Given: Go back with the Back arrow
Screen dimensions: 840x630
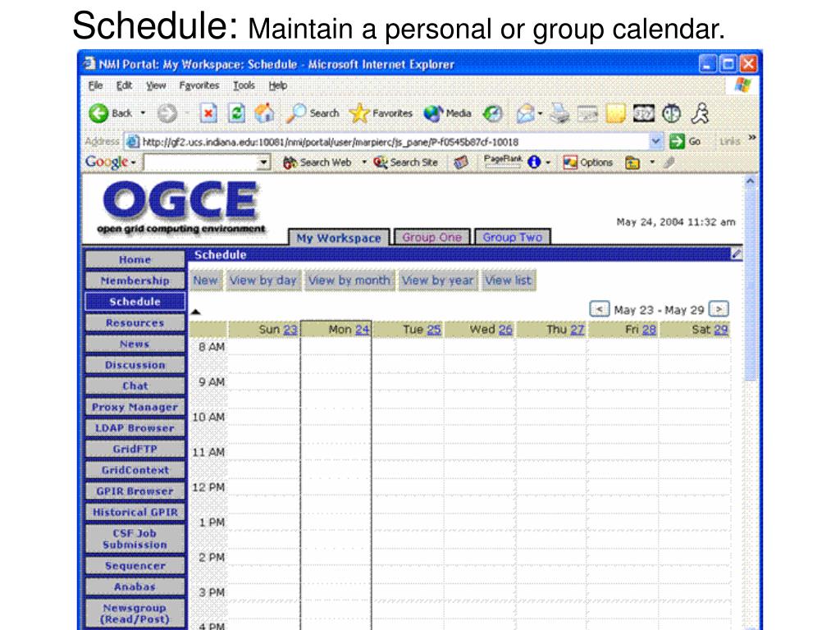Looking at the screenshot, I should (111, 113).
